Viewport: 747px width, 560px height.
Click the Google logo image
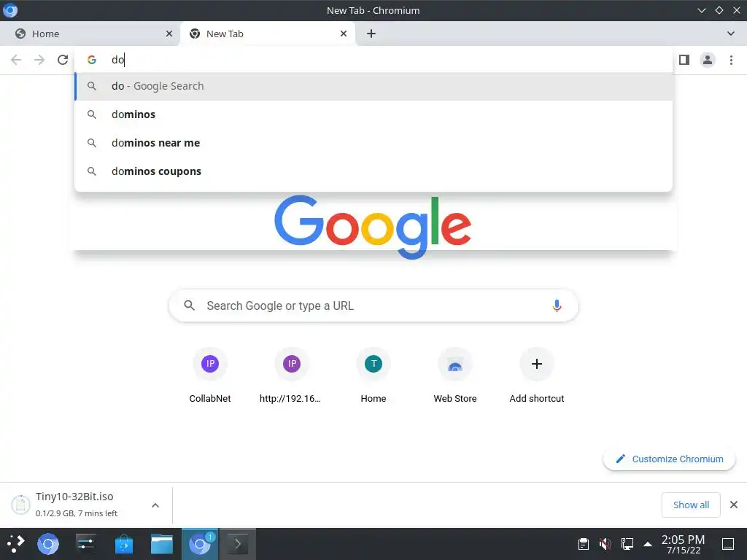pyautogui.click(x=373, y=227)
